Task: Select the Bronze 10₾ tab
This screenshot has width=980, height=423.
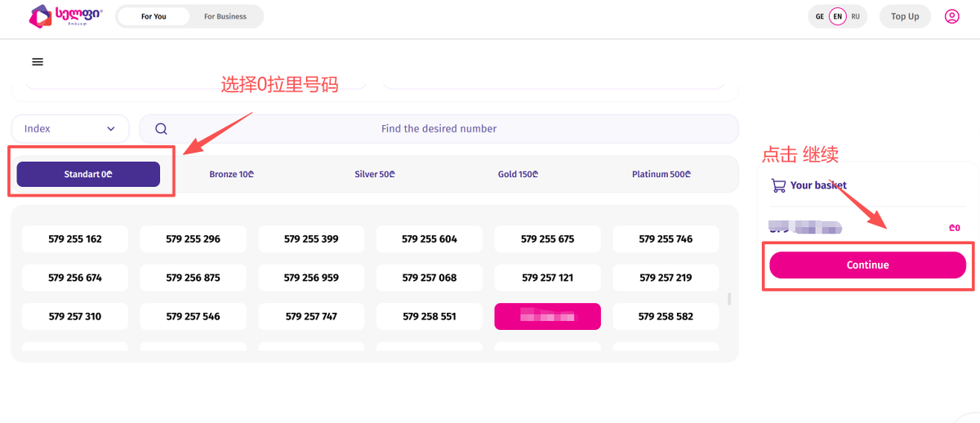Action: 231,174
